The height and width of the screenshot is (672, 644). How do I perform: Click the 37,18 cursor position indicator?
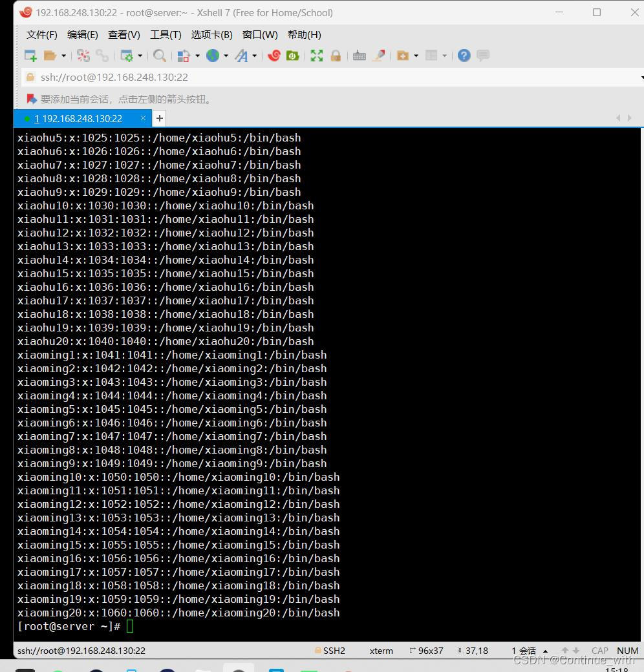(x=473, y=651)
